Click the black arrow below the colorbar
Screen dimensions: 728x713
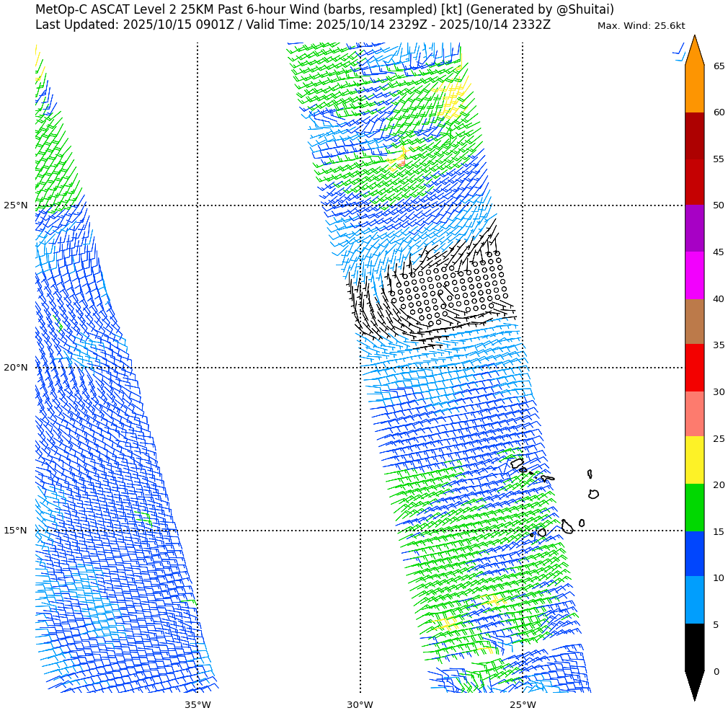(x=694, y=683)
